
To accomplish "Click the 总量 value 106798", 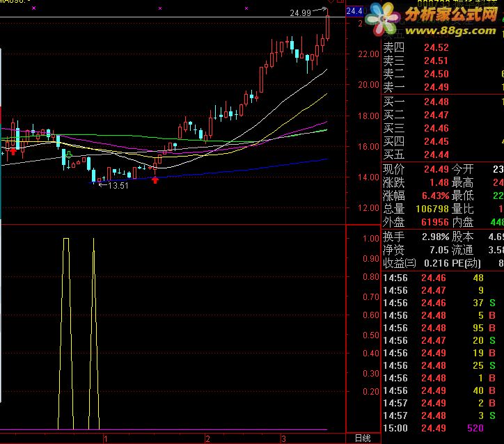I will pyautogui.click(x=432, y=209).
